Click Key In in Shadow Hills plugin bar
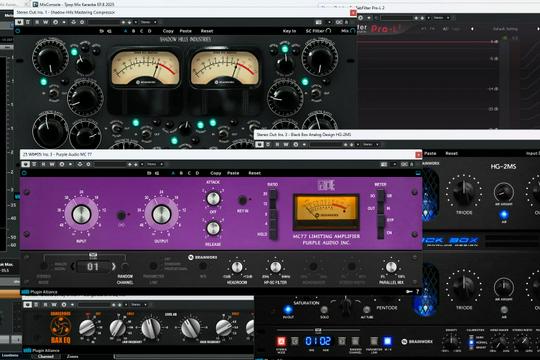Viewport: 540px width, 360px height. coord(289,31)
